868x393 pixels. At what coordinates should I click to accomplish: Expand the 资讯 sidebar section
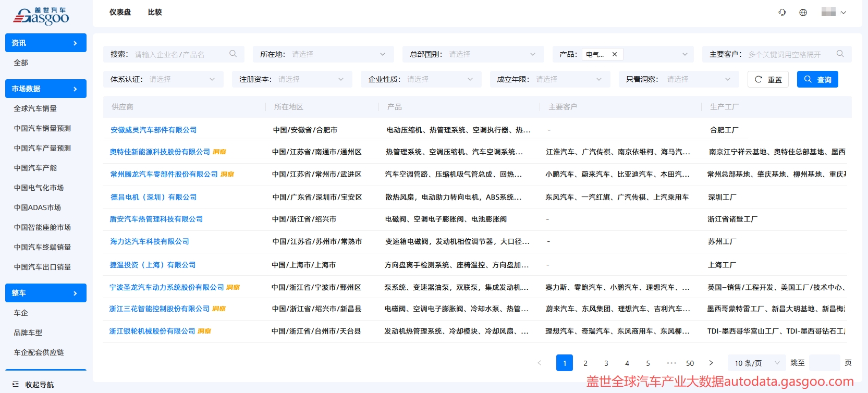click(46, 43)
